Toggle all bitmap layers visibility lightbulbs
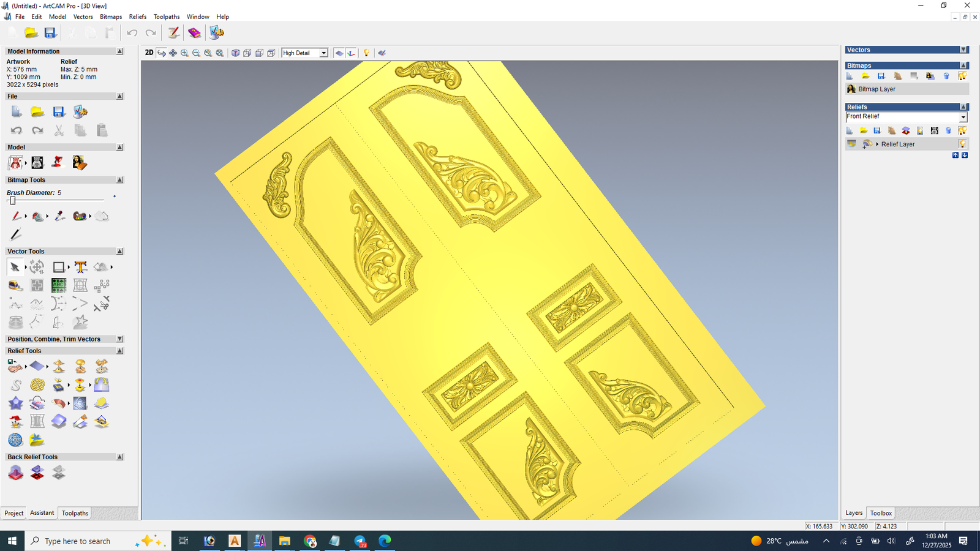This screenshot has height=551, width=980. [x=962, y=76]
